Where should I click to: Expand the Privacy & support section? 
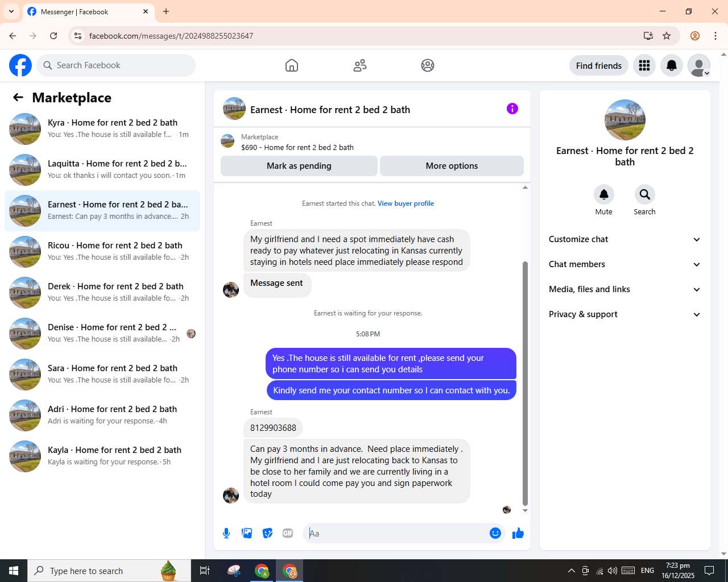pos(625,314)
